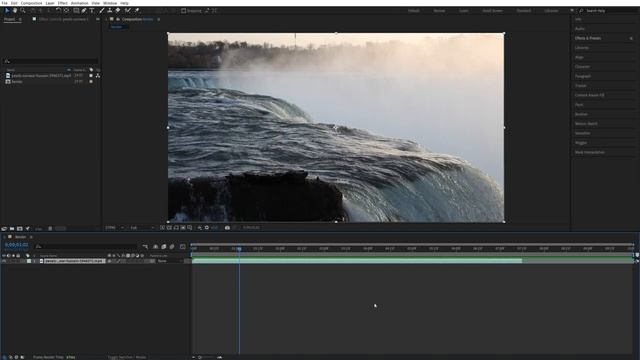The height and width of the screenshot is (360, 640).
Task: Select the layer name in timeline
Action: (74, 261)
